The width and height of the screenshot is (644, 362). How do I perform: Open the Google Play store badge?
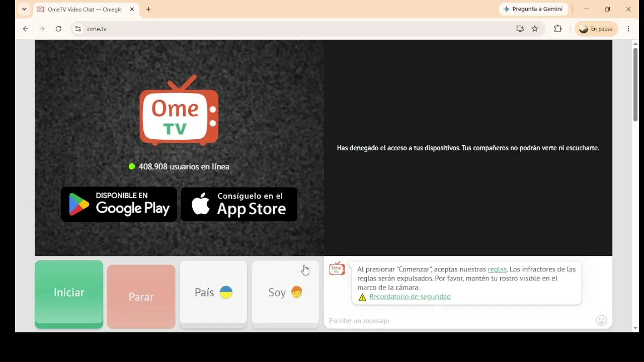pyautogui.click(x=119, y=204)
